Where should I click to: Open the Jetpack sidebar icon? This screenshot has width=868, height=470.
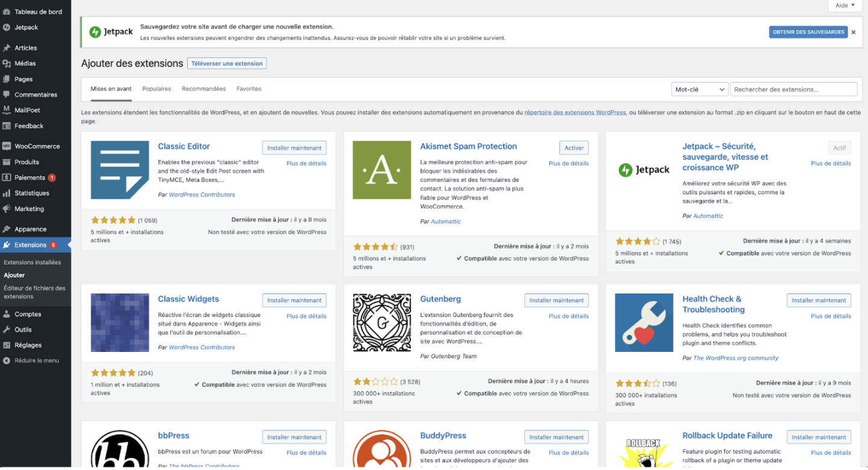coord(7,27)
